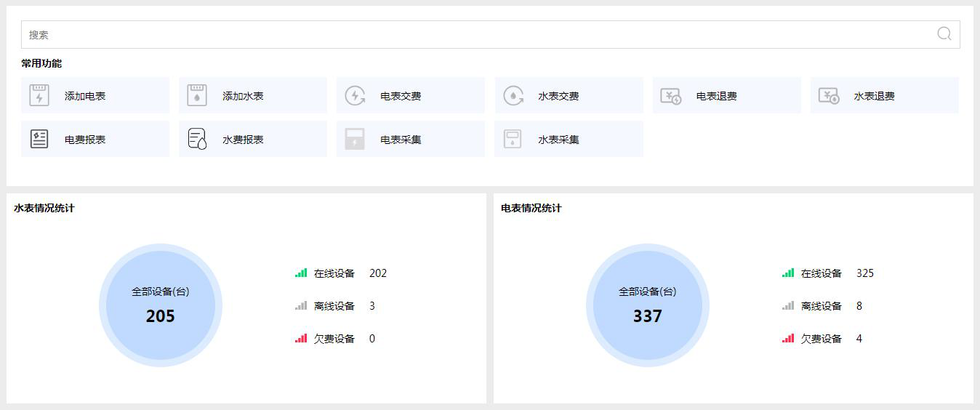Image resolution: width=980 pixels, height=410 pixels.
Task: Click the water arrears count 0
Action: (372, 339)
